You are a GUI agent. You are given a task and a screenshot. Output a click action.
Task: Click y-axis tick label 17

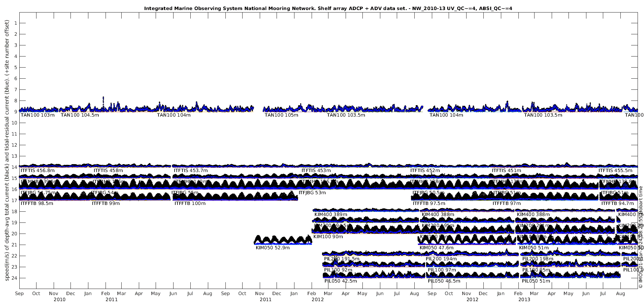(14, 201)
